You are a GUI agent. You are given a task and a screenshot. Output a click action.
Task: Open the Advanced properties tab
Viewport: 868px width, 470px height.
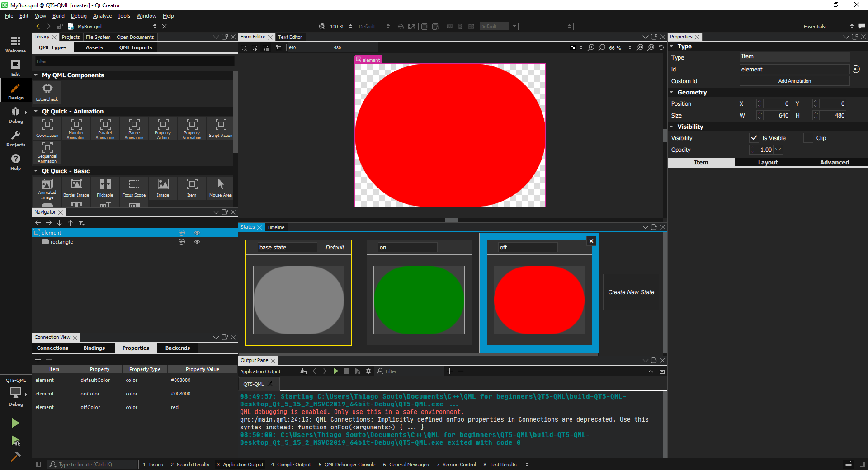(834, 162)
